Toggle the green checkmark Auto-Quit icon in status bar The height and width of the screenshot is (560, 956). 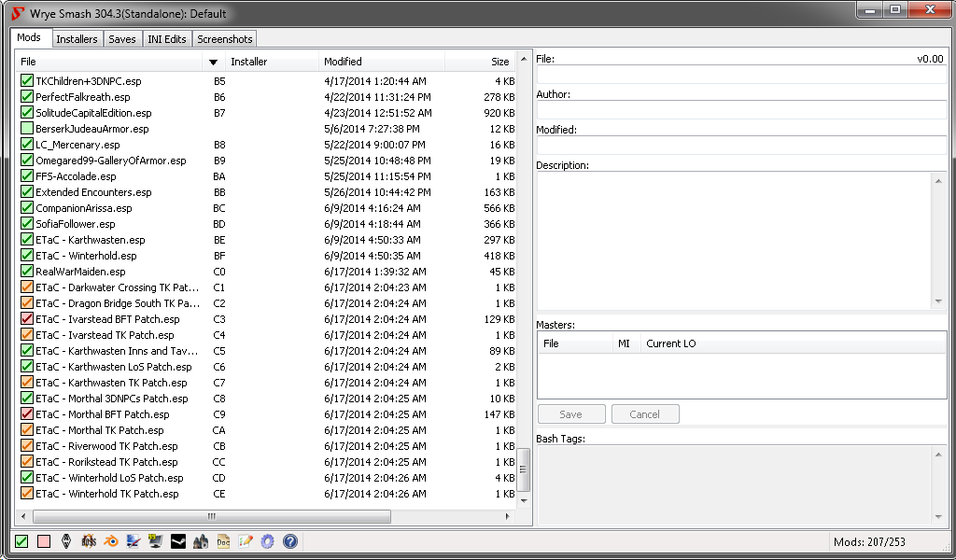click(x=22, y=541)
